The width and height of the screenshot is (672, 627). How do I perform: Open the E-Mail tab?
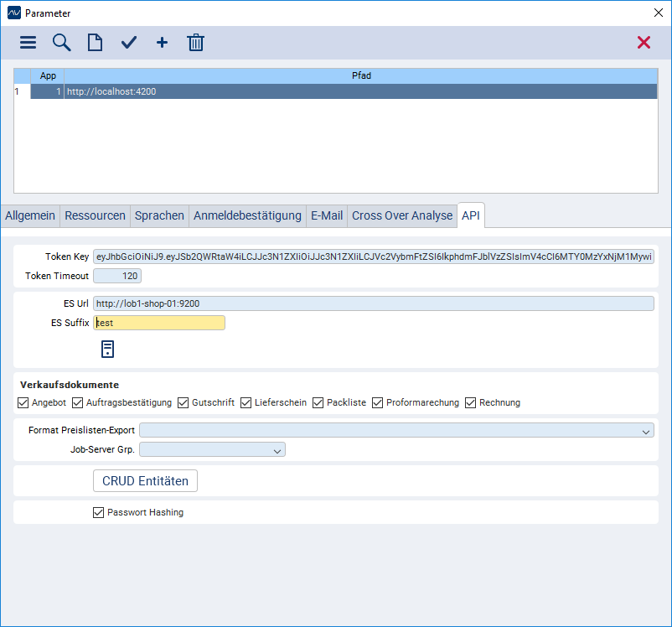(327, 215)
